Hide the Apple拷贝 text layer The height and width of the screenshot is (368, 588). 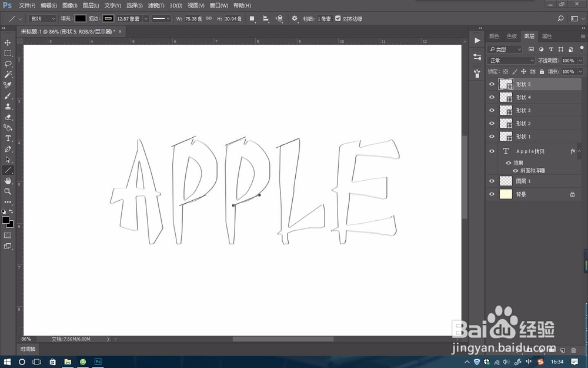492,151
